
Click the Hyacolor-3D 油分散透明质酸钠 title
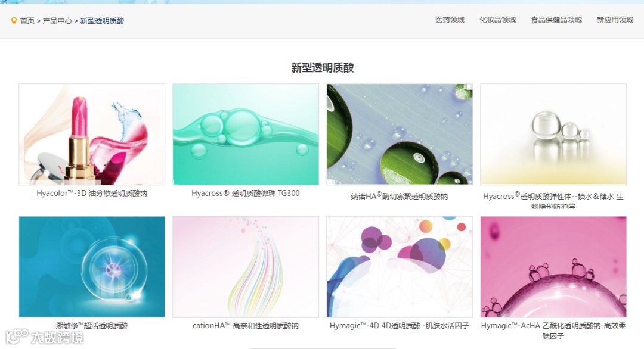(92, 193)
